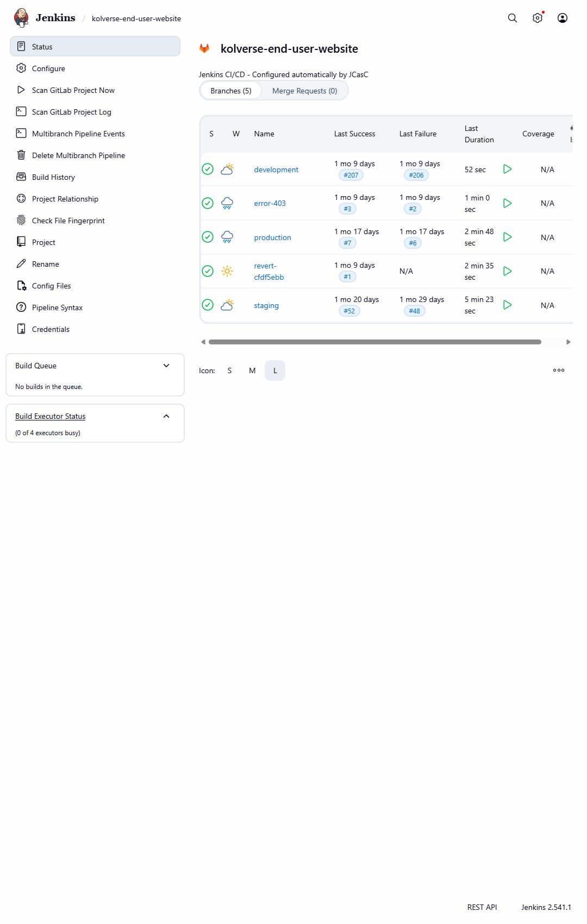Image resolution: width=587 pixels, height=924 pixels.
Task: Open build #7 badge
Action: tap(347, 243)
